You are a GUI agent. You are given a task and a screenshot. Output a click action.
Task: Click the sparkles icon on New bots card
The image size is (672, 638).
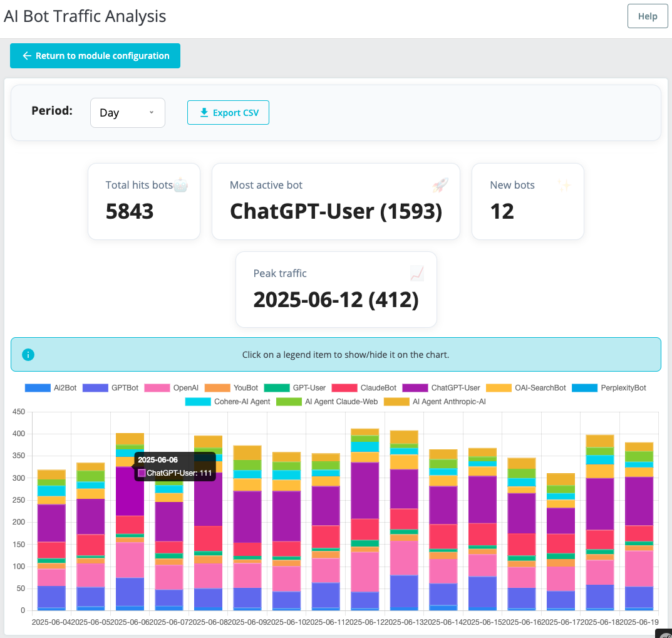564,186
